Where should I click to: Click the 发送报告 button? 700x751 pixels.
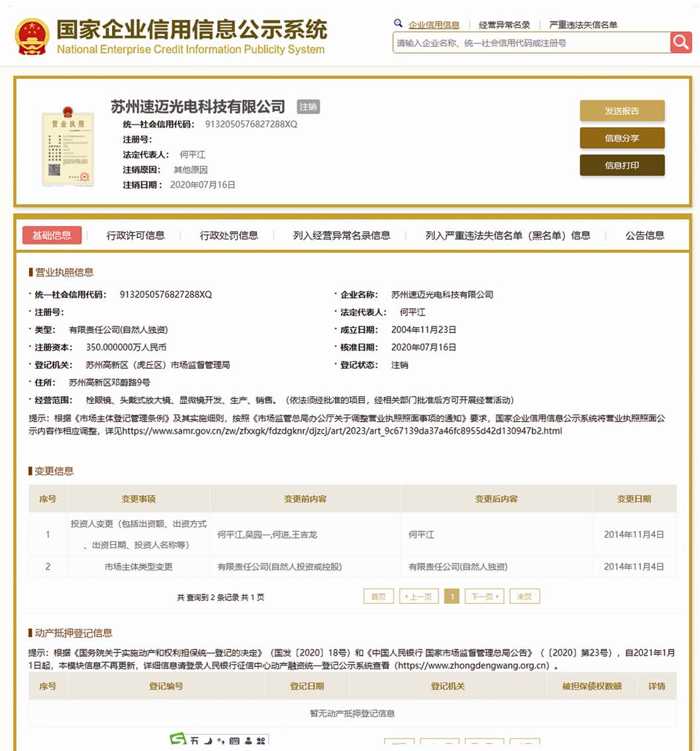click(622, 111)
